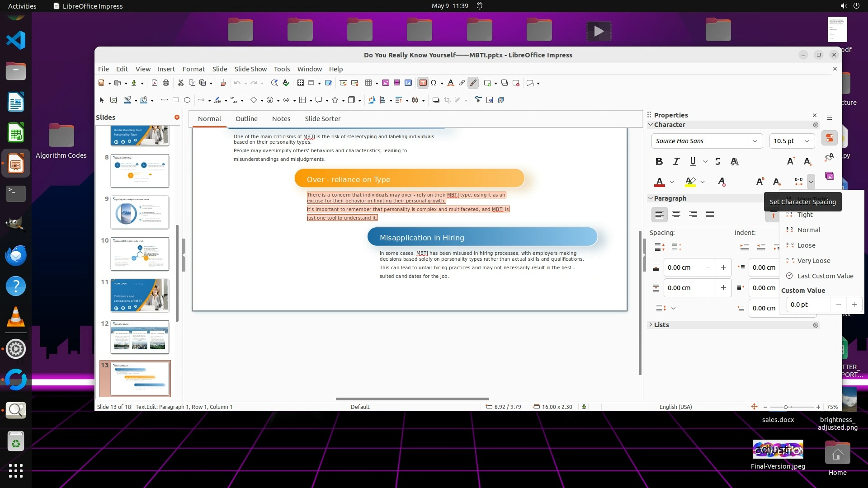Select center paragraph alignment icon
Screen dimensions: 868x488
(676, 215)
